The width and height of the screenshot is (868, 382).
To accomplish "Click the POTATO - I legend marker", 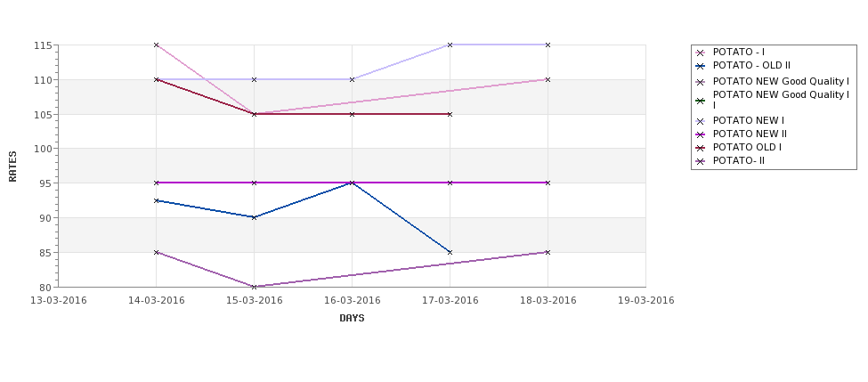I will pyautogui.click(x=701, y=53).
